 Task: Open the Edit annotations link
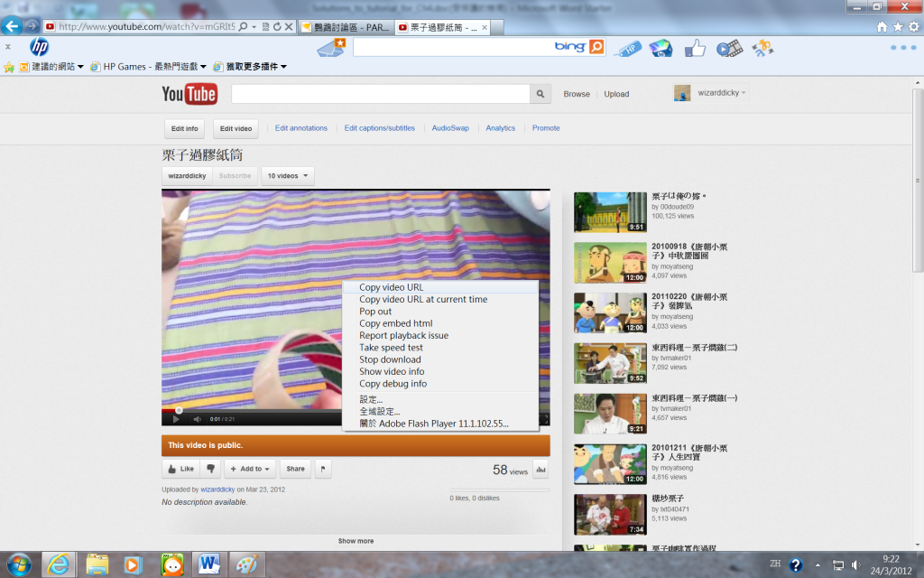[x=301, y=128]
